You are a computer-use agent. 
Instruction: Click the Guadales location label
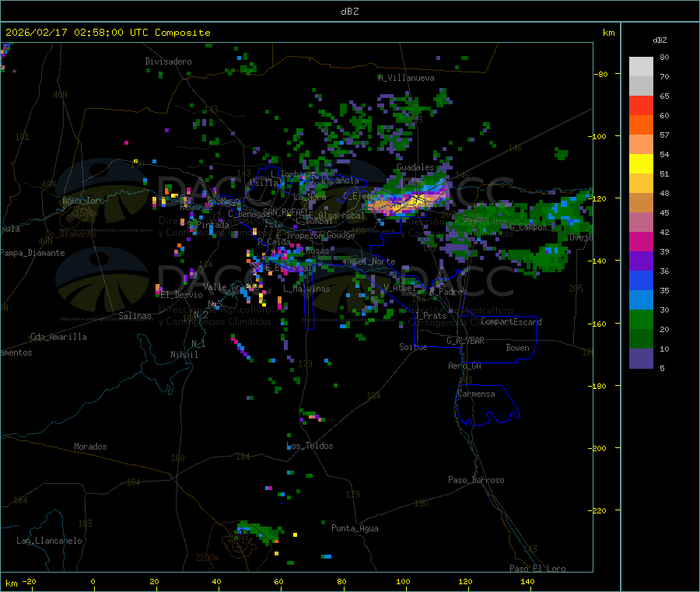coord(415,167)
